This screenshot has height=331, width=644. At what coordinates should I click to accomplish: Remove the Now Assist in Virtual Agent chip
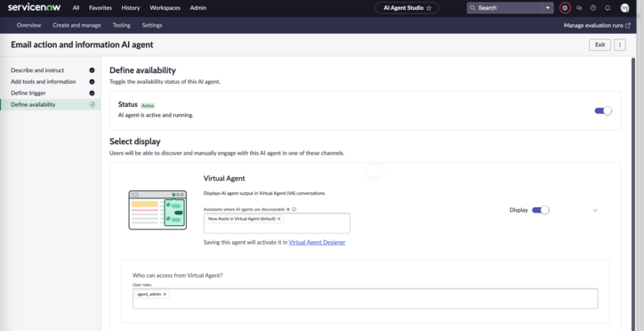(x=279, y=219)
